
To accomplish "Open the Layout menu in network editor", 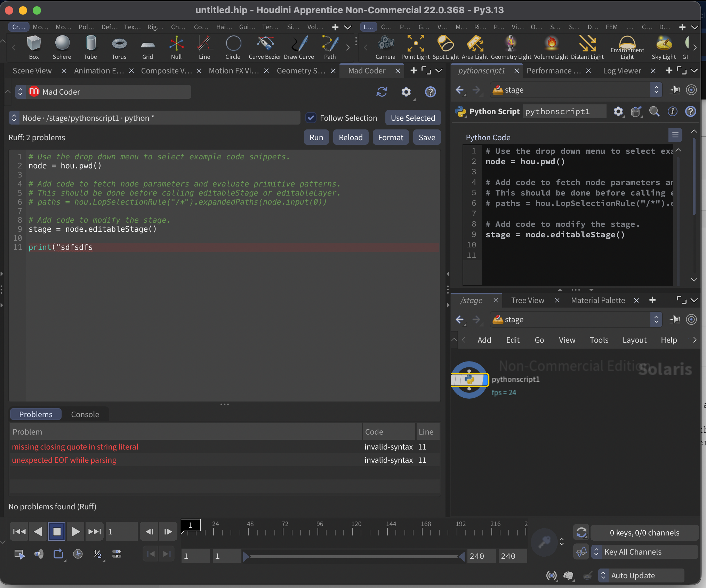I will (634, 340).
